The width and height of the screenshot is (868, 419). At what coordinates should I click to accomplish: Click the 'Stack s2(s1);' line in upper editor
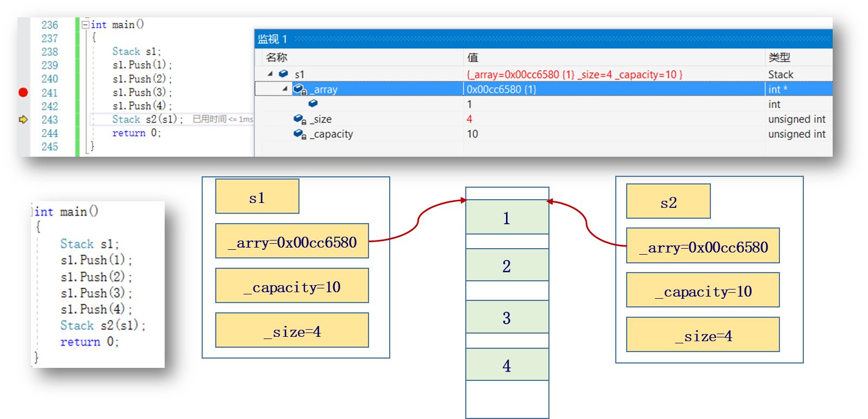point(147,119)
